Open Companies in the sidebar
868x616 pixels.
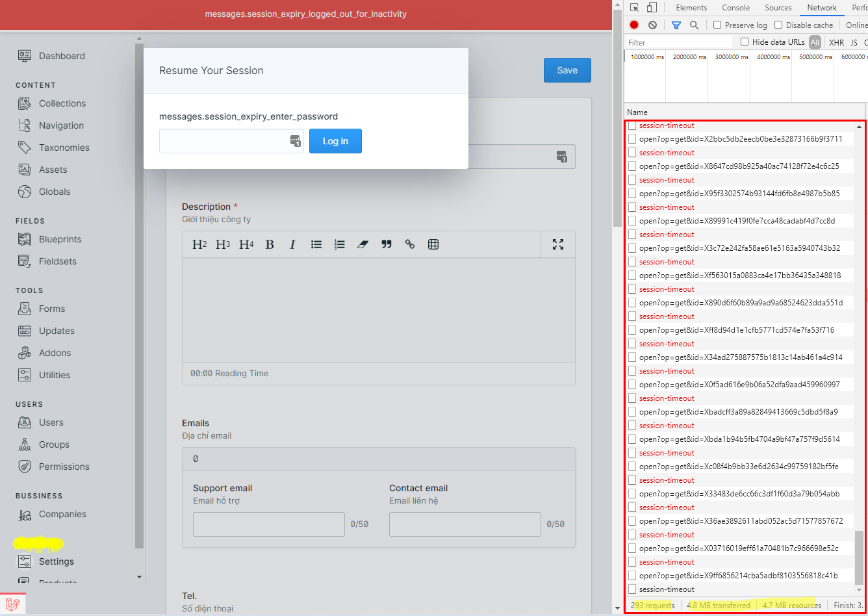click(52, 514)
